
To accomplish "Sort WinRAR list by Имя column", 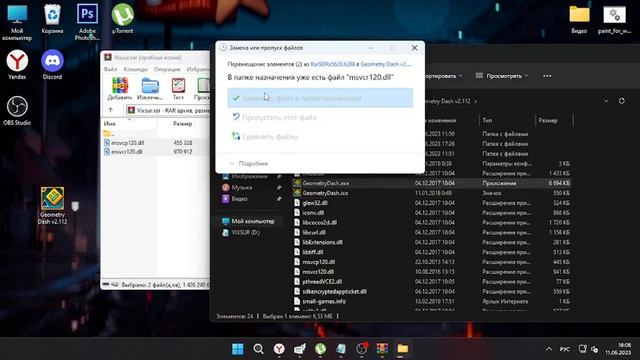I will (109, 123).
